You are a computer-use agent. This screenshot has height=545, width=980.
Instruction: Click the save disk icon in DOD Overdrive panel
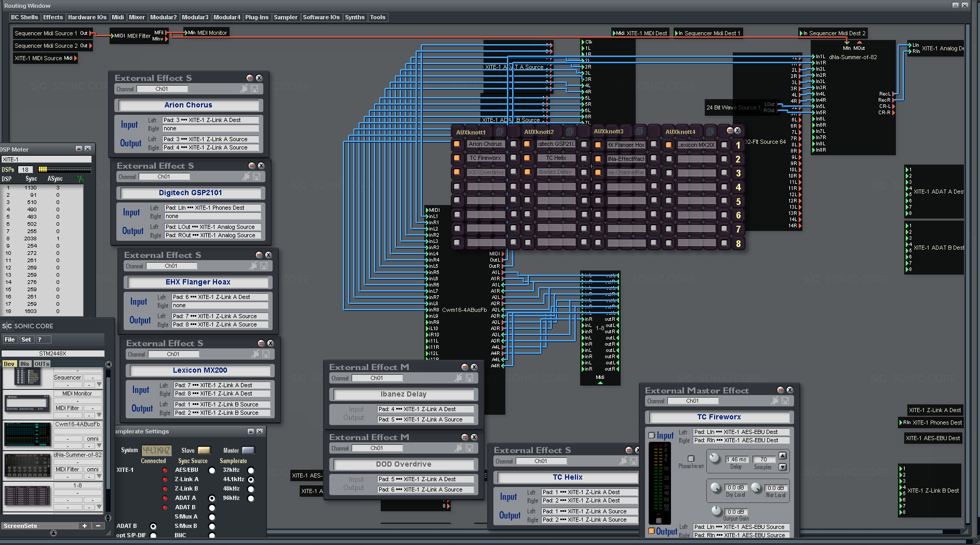tap(469, 448)
